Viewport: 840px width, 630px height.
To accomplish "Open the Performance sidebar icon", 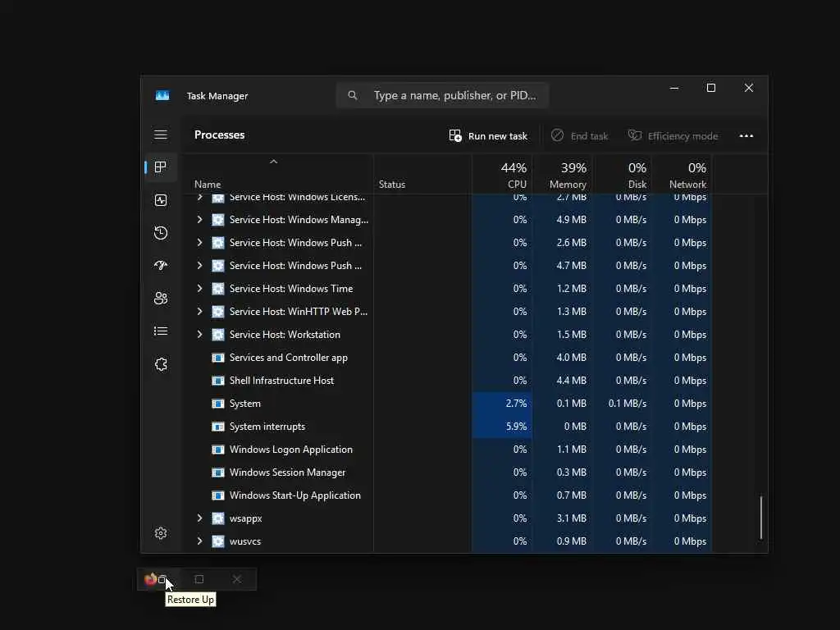I will point(161,200).
